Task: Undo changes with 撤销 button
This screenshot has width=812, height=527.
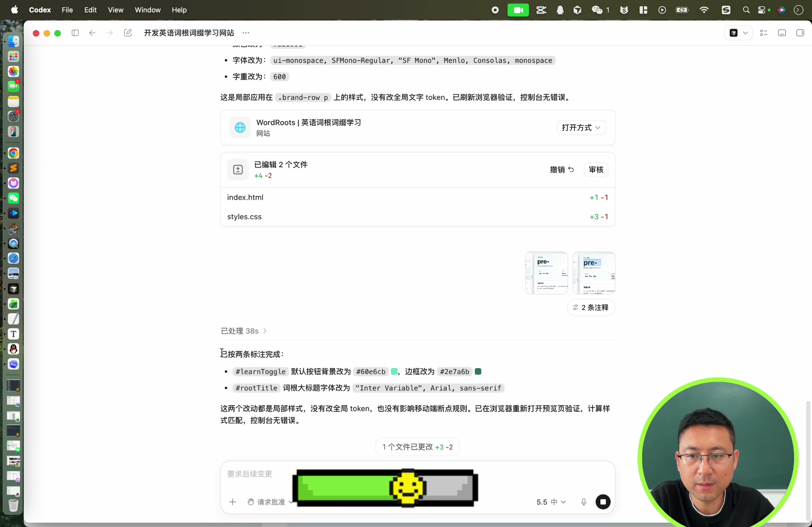Action: 562,169
